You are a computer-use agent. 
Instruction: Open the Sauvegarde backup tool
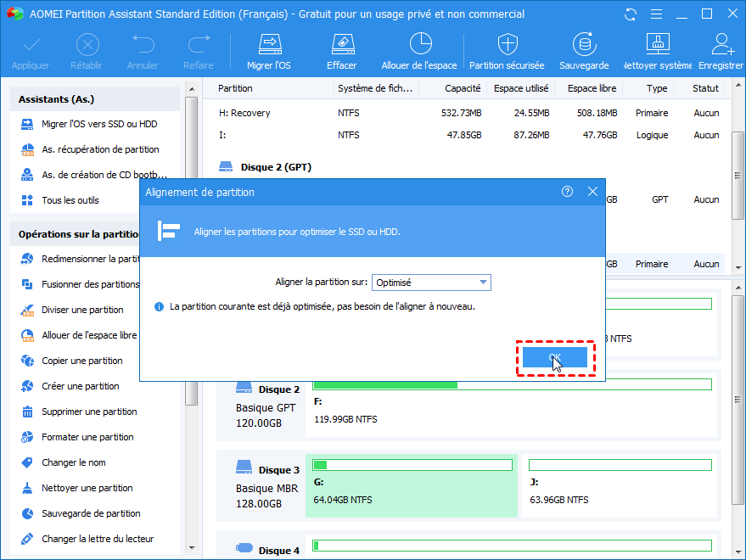pos(584,52)
